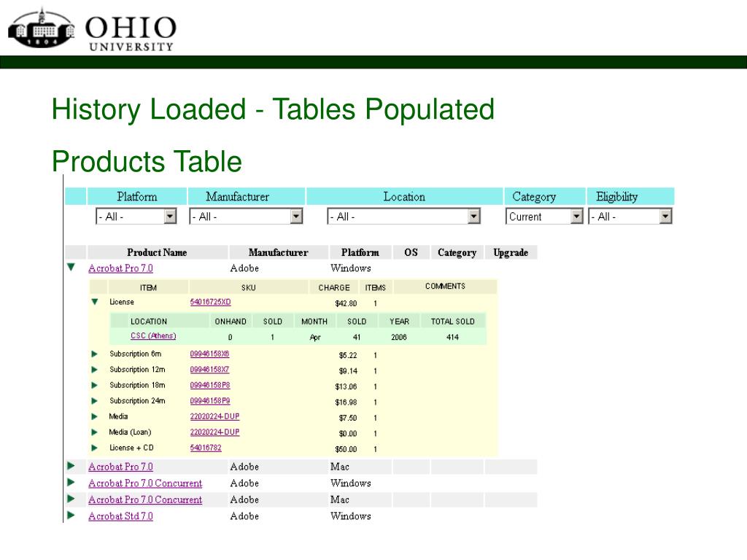Expand the Subscription 24m item

[94, 401]
